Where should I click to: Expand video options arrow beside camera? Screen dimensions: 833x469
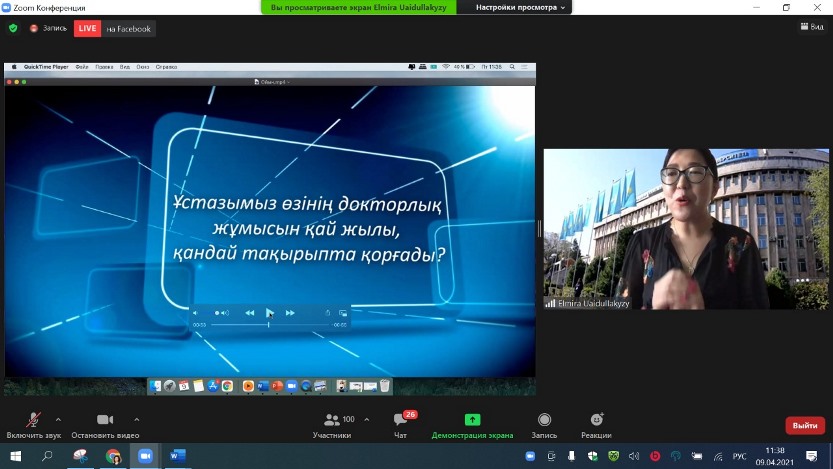(137, 419)
